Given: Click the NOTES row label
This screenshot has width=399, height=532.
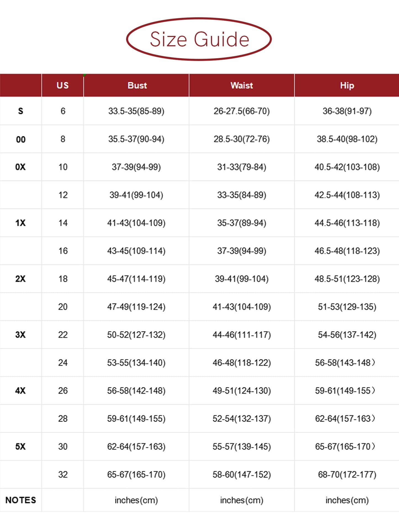Looking at the screenshot, I should [x=21, y=500].
